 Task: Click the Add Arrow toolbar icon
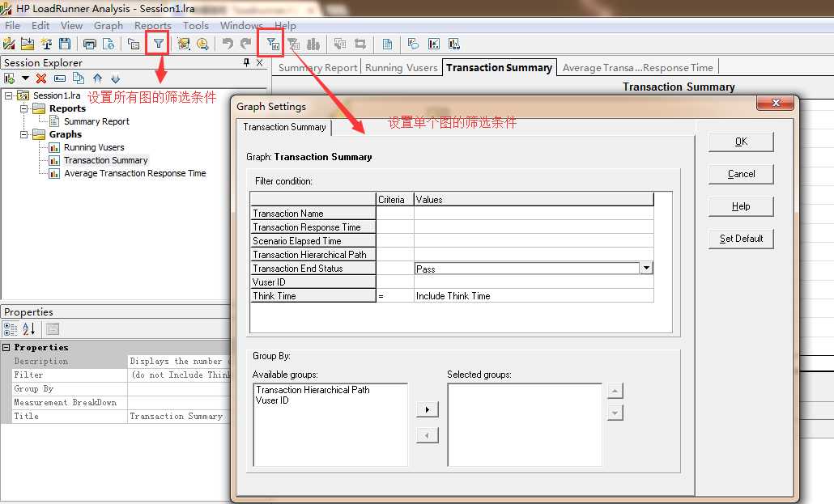[x=434, y=44]
